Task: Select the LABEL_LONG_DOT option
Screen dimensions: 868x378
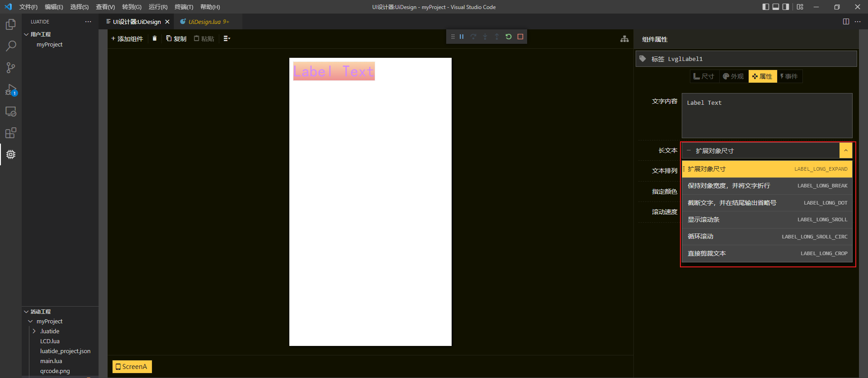Action: click(x=767, y=203)
